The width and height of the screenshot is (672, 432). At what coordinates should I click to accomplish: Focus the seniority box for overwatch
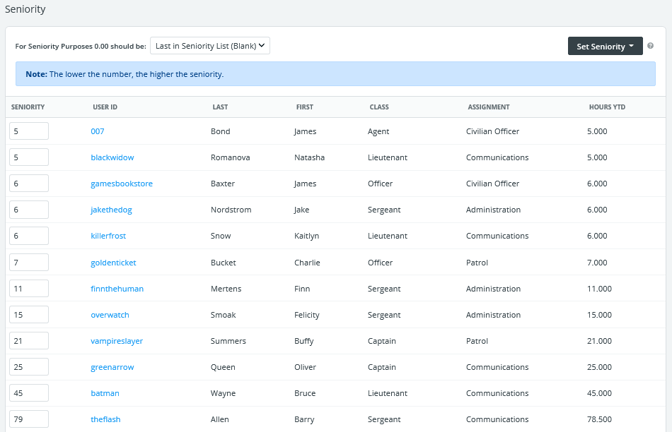tap(29, 315)
